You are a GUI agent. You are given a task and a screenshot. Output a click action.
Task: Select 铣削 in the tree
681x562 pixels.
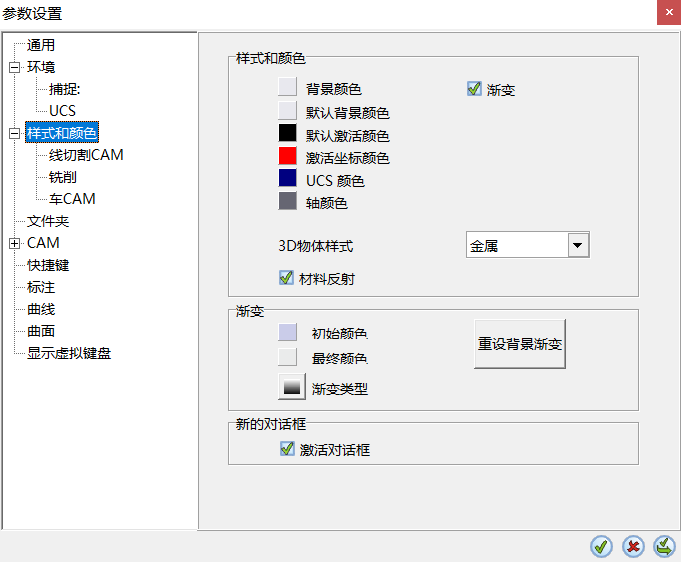pos(63,177)
